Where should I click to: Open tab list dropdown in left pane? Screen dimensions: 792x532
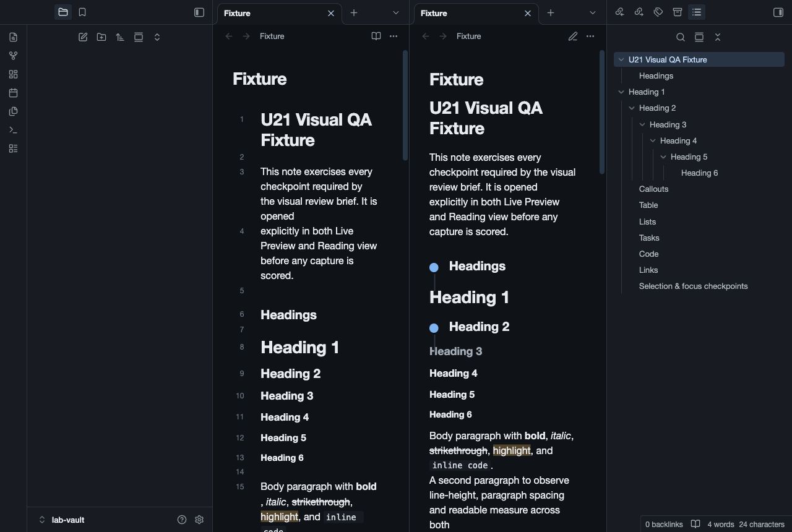click(396, 13)
